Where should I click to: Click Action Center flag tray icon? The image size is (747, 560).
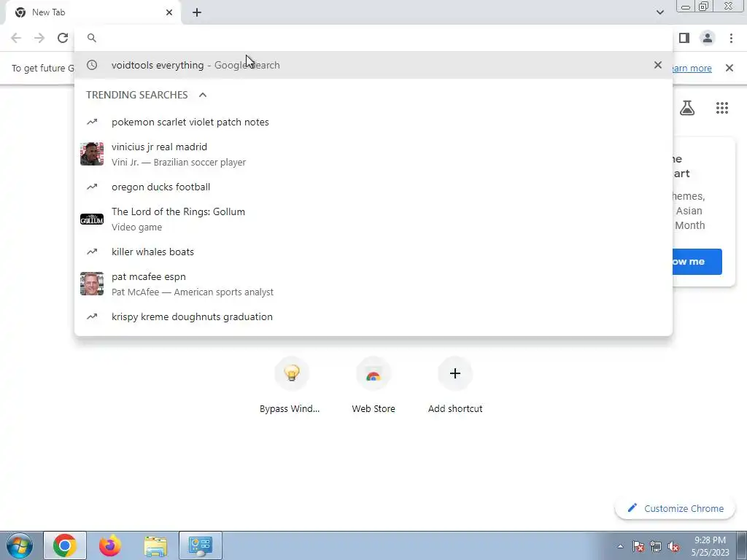pyautogui.click(x=638, y=546)
